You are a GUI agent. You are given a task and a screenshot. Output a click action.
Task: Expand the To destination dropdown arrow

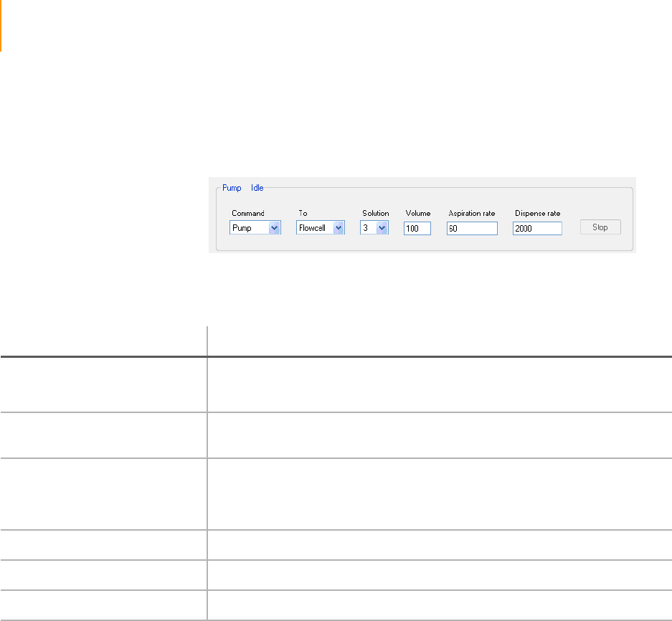click(x=339, y=228)
